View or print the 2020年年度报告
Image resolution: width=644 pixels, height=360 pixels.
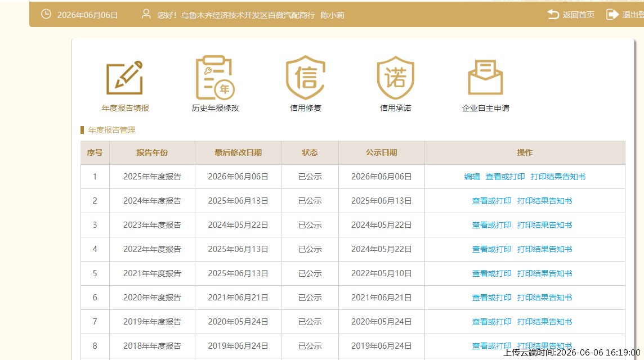tap(491, 298)
